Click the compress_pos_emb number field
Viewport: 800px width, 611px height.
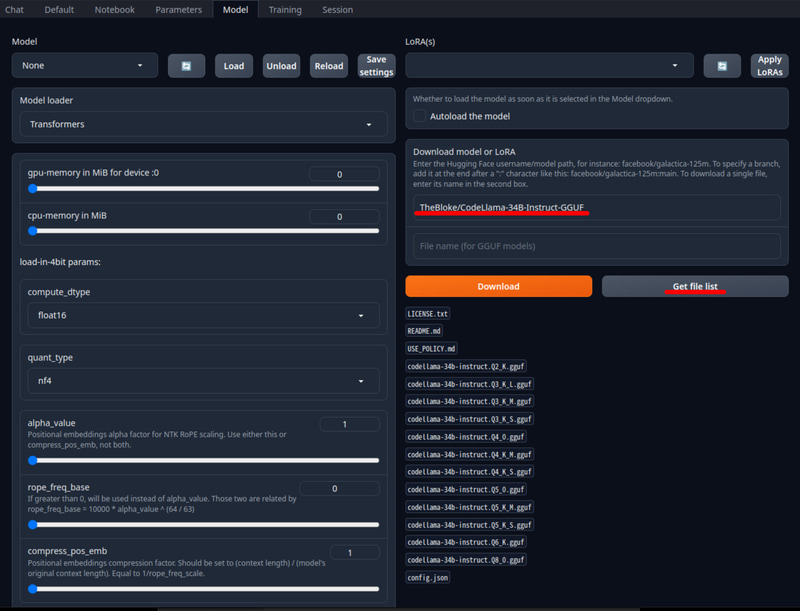tap(355, 552)
